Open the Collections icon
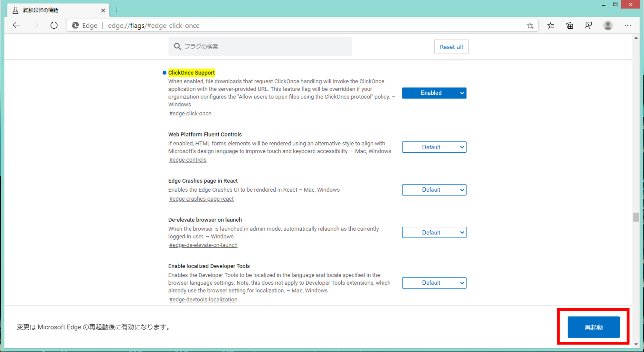 coord(570,25)
